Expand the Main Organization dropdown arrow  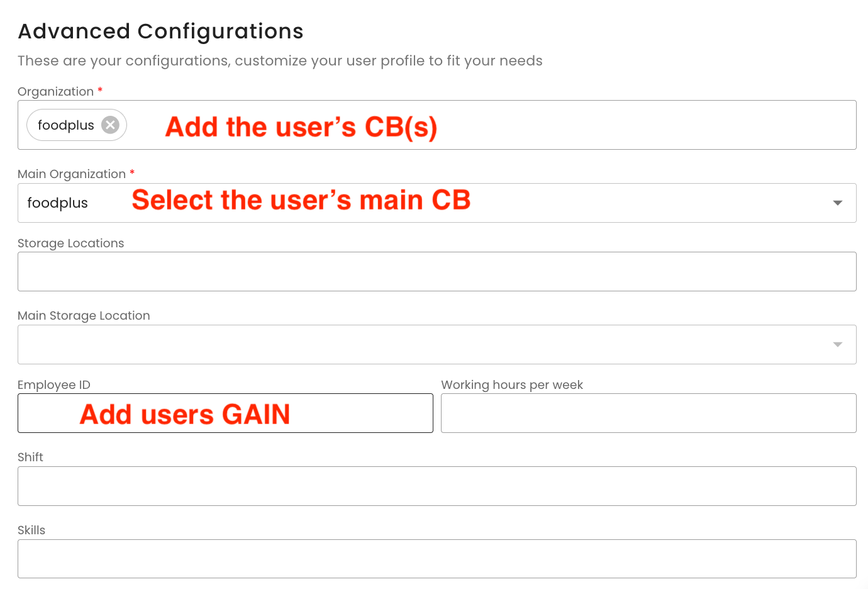point(837,203)
